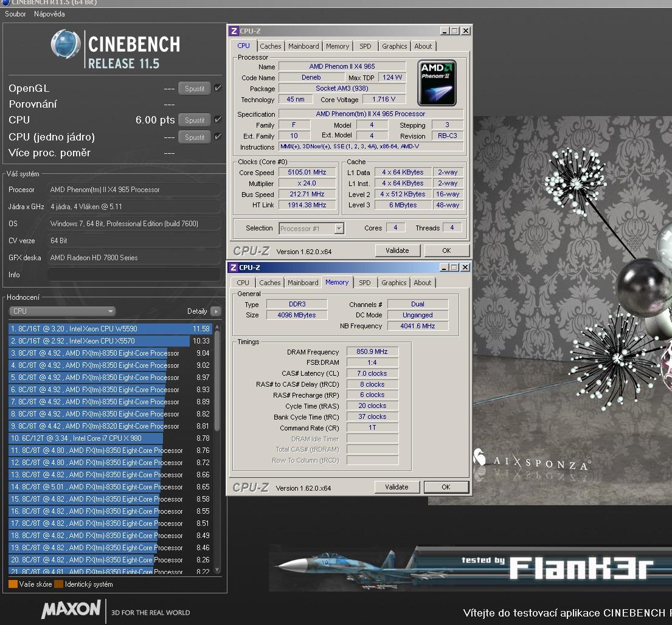Click the ranking list scroll-down arrow
The width and height of the screenshot is (672, 625).
(217, 570)
